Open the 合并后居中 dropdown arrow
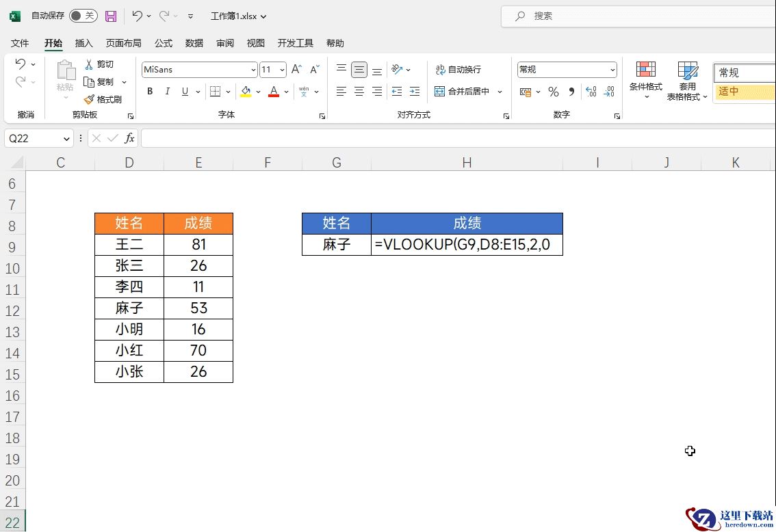 pos(500,92)
